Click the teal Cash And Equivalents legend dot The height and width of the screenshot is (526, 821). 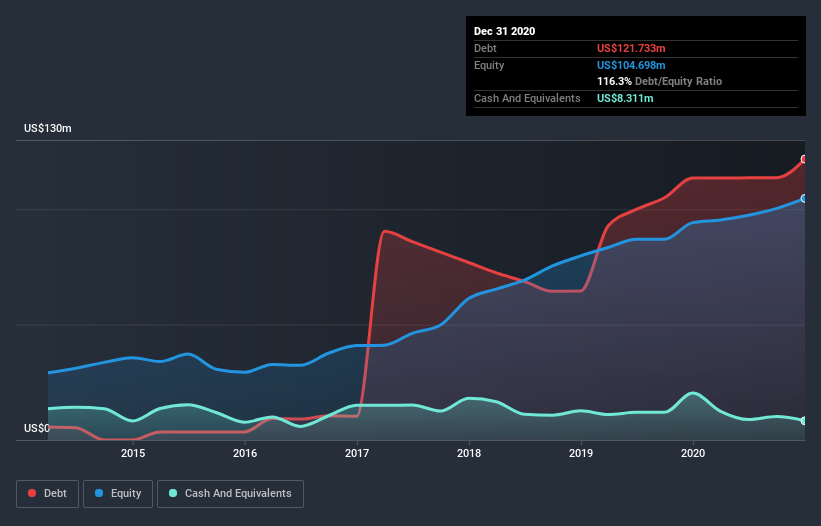click(x=173, y=493)
